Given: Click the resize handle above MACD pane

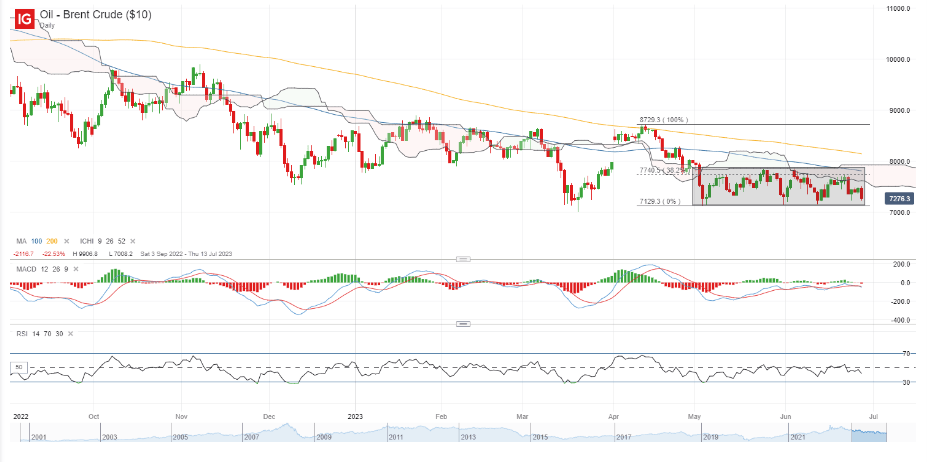Looking at the screenshot, I should coord(464,259).
